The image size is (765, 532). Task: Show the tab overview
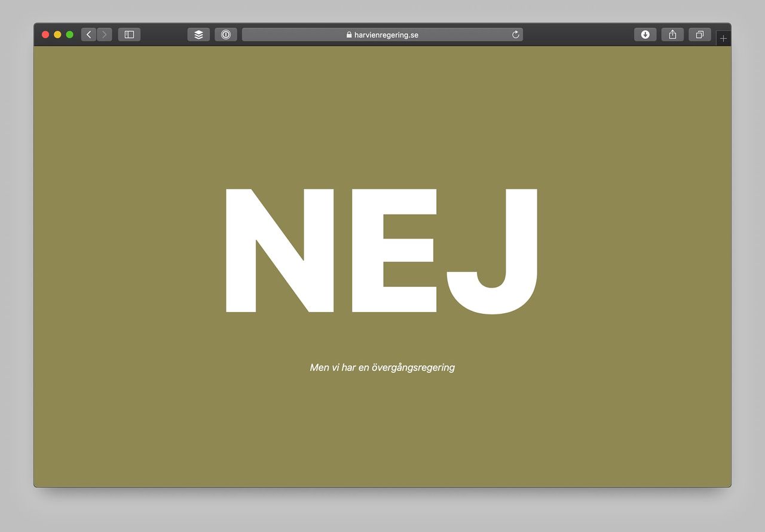pyautogui.click(x=699, y=35)
